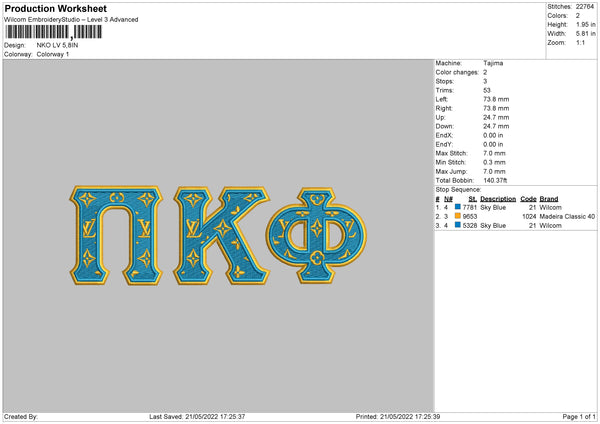Click the 'Code' column header
600x424 pixels.
[x=528, y=199]
